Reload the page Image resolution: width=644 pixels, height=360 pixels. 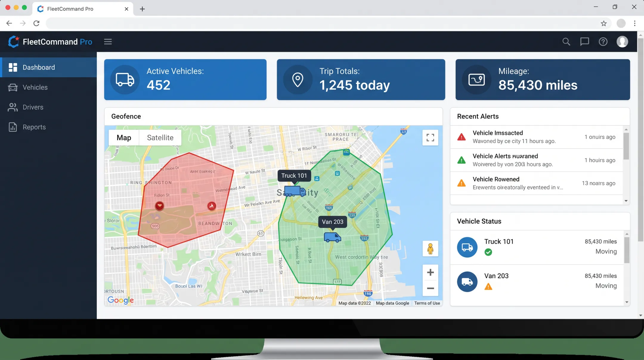pyautogui.click(x=36, y=23)
